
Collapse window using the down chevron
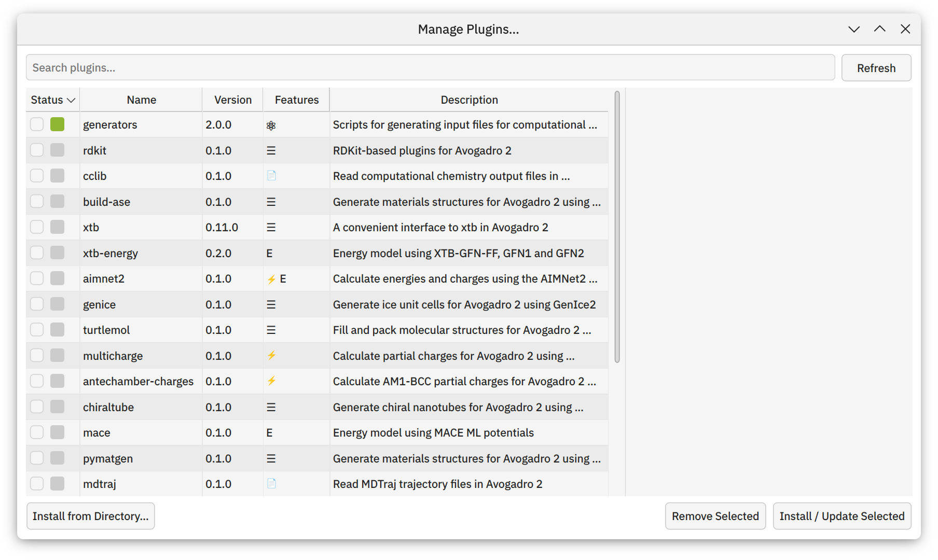[x=854, y=29]
